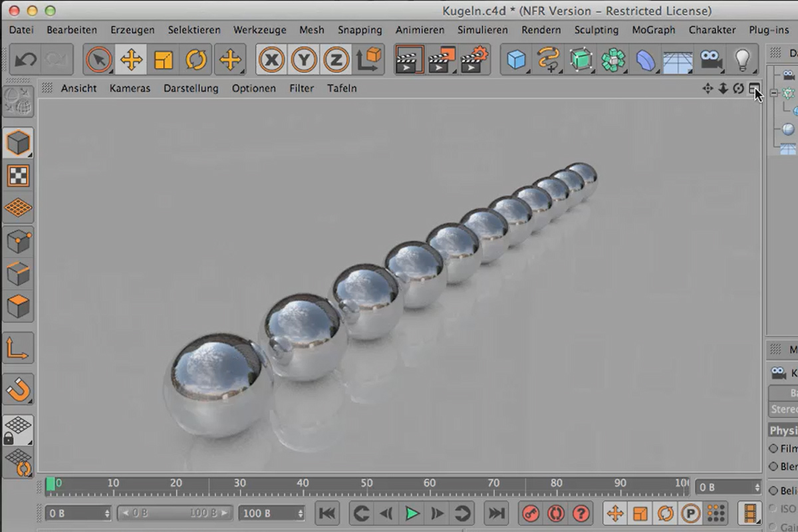Open the Optionen viewport menu
The image size is (798, 532).
click(254, 88)
